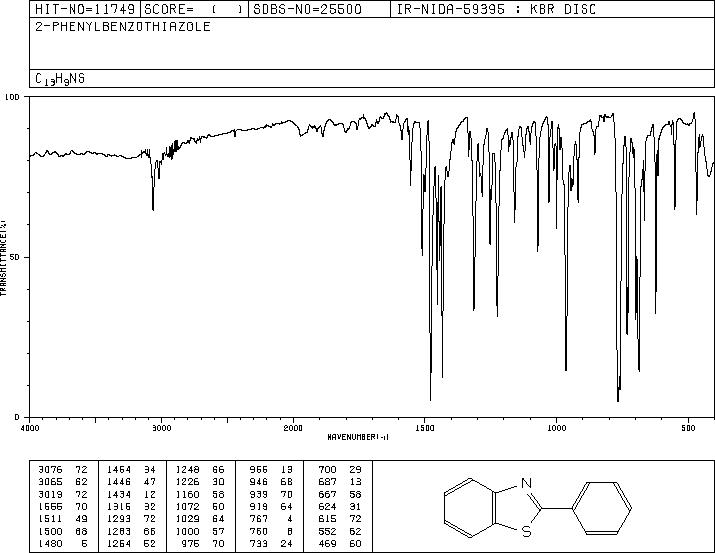The height and width of the screenshot is (553, 715).
Task: Select peak table entry 3076
Action: [x=63, y=469]
